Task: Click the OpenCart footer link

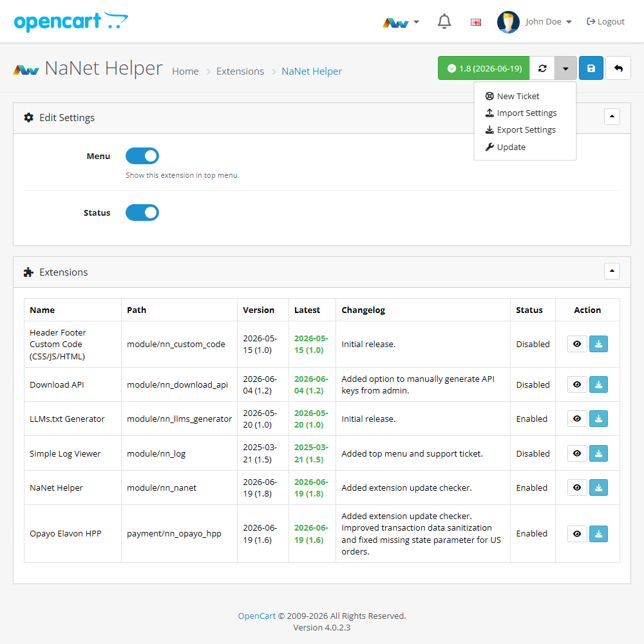Action: pyautogui.click(x=257, y=616)
